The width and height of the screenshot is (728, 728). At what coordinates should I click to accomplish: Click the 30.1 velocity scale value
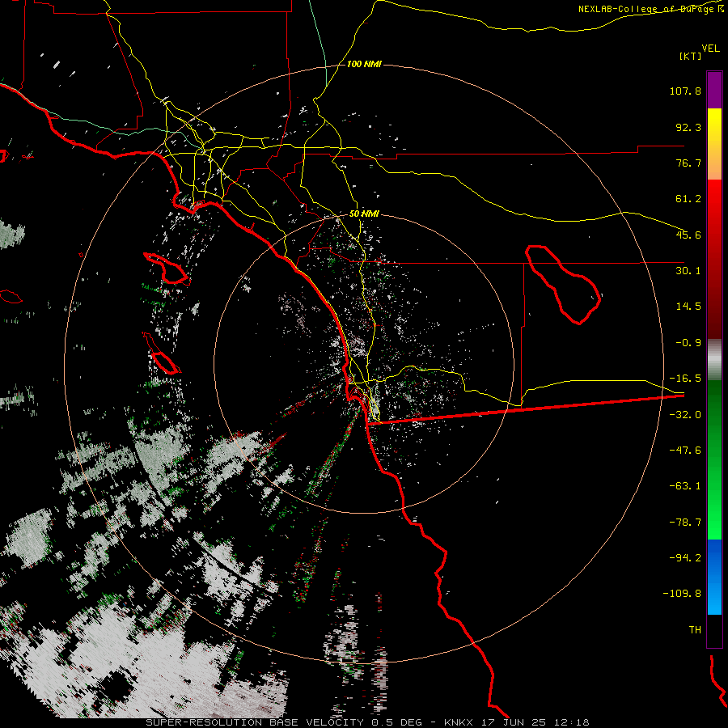[688, 271]
